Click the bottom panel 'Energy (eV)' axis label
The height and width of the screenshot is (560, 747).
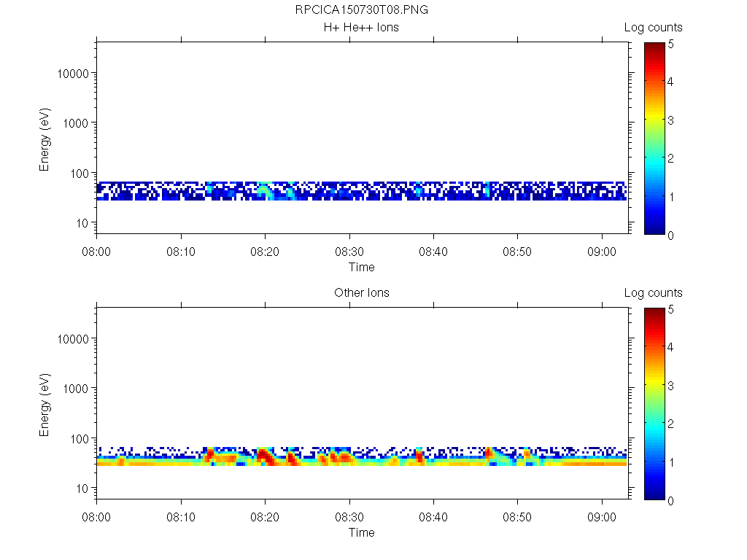tap(44, 405)
